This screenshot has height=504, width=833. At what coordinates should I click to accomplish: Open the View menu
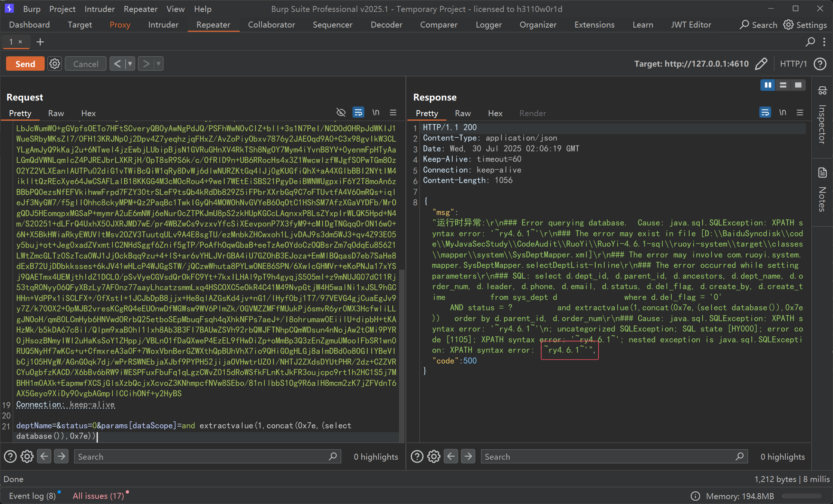[175, 9]
